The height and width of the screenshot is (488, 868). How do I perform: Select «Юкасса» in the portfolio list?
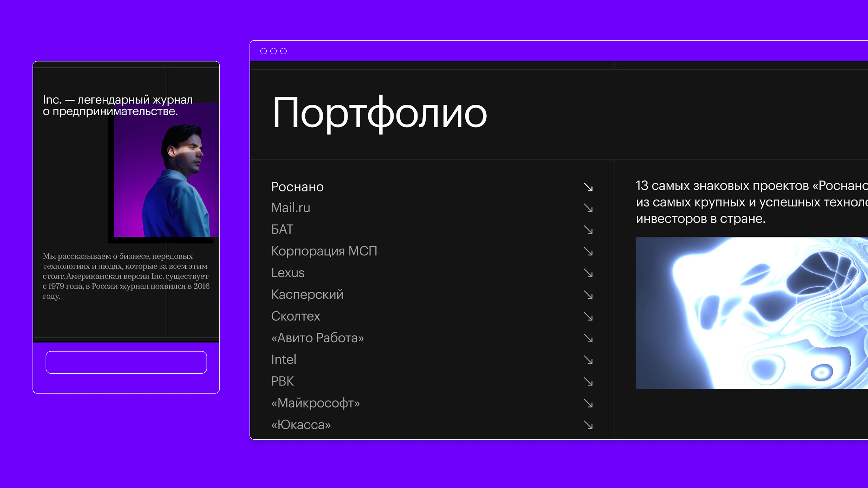click(x=301, y=425)
